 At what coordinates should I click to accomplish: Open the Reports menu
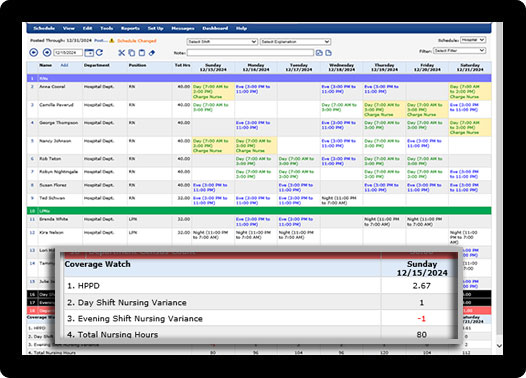tap(130, 28)
